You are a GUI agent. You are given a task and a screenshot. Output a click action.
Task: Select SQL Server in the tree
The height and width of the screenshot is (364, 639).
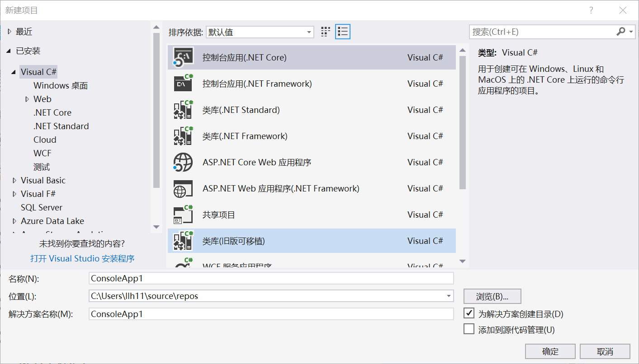(x=42, y=207)
